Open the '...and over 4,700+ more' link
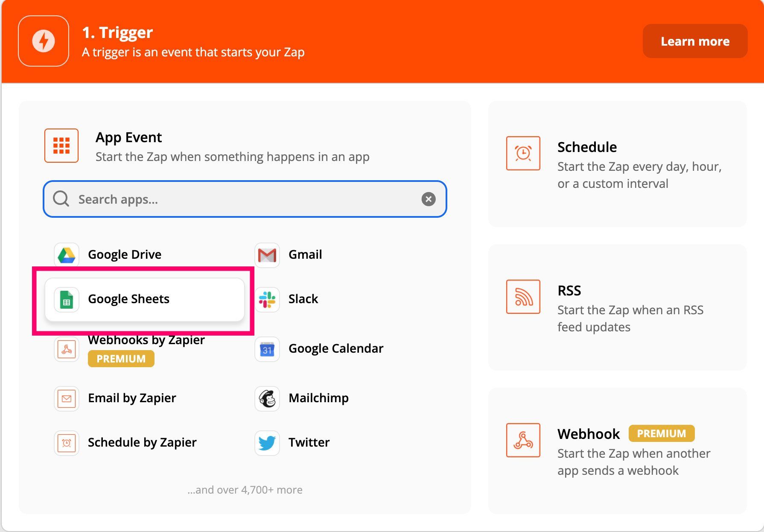The width and height of the screenshot is (764, 532). point(245,490)
